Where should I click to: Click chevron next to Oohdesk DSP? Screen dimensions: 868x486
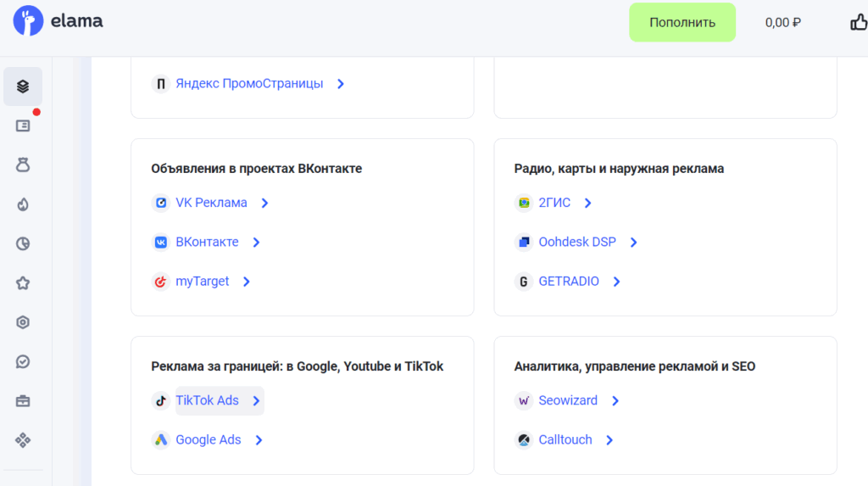[634, 243]
